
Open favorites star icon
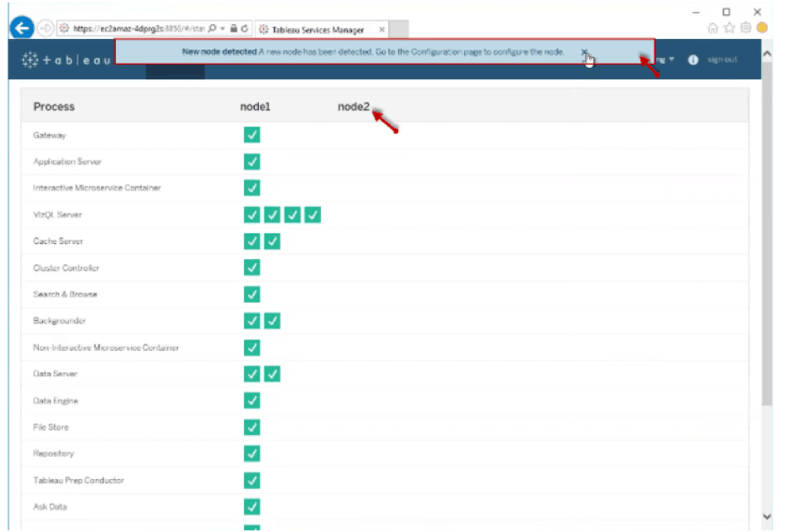click(x=730, y=28)
